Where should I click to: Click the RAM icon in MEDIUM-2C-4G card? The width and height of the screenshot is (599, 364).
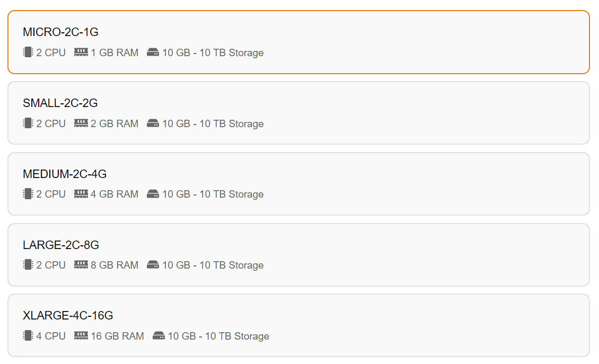81,194
